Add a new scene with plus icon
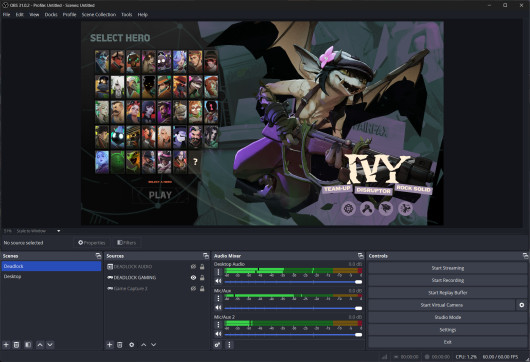Viewport: 530px width, 362px height. (x=6, y=345)
